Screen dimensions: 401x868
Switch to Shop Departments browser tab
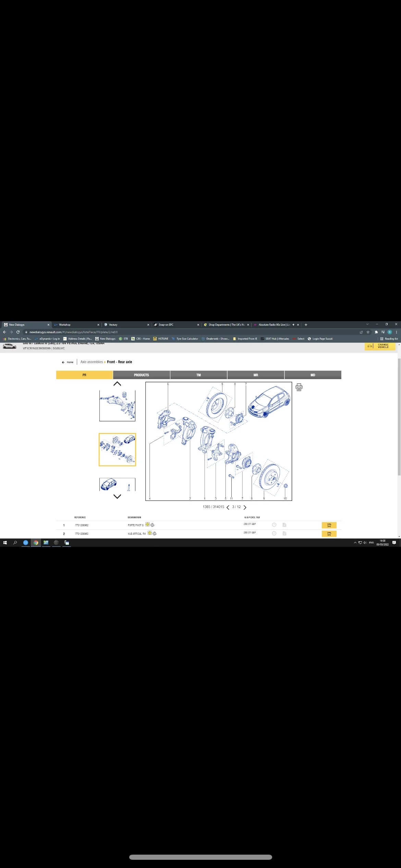pyautogui.click(x=226, y=325)
